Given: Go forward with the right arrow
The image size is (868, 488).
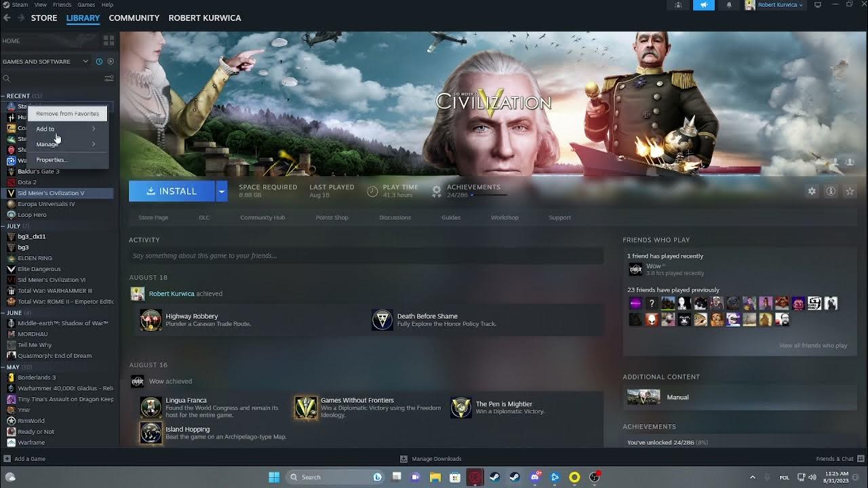Looking at the screenshot, I should coord(21,18).
